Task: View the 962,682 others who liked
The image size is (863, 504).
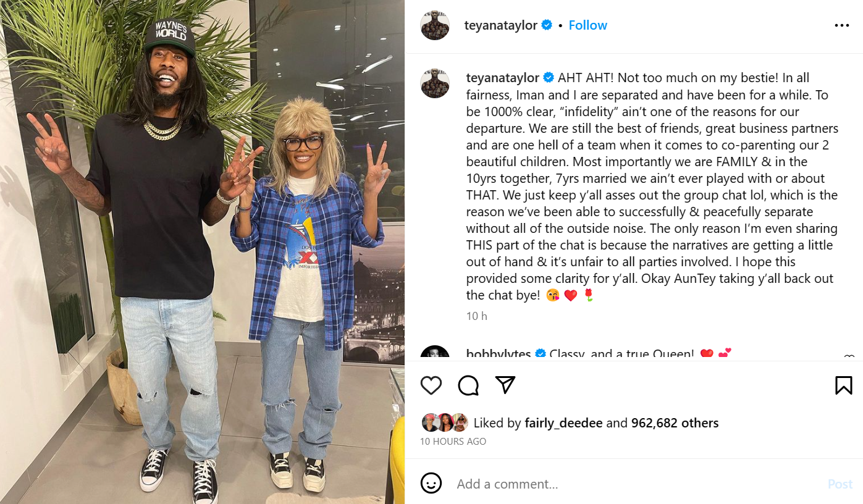Action: (x=675, y=423)
